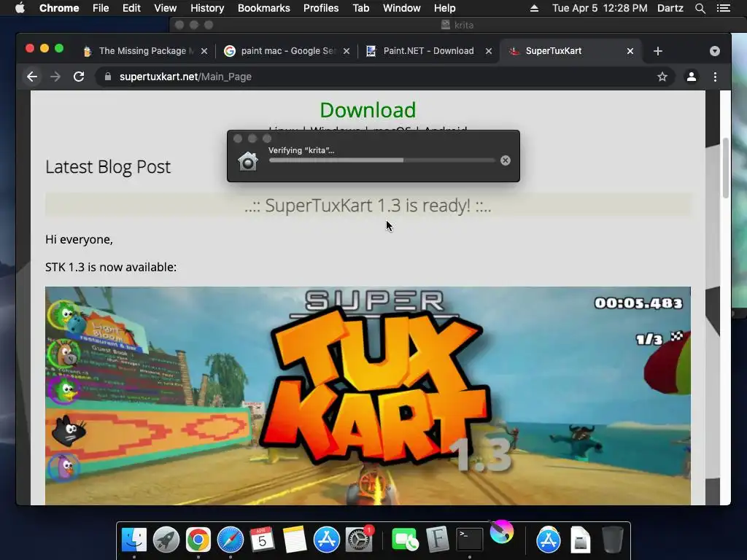Open Finder from the Dock

tap(134, 540)
